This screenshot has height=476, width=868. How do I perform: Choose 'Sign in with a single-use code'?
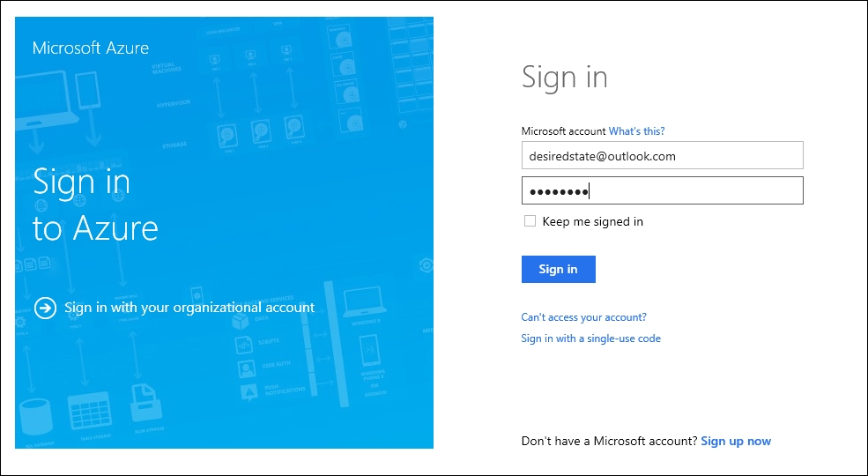click(590, 338)
